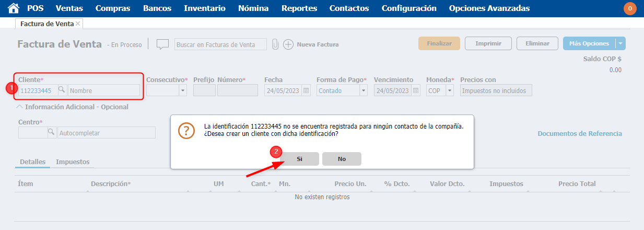
Task: Open the Forma de Pago dropdown
Action: pyautogui.click(x=364, y=90)
